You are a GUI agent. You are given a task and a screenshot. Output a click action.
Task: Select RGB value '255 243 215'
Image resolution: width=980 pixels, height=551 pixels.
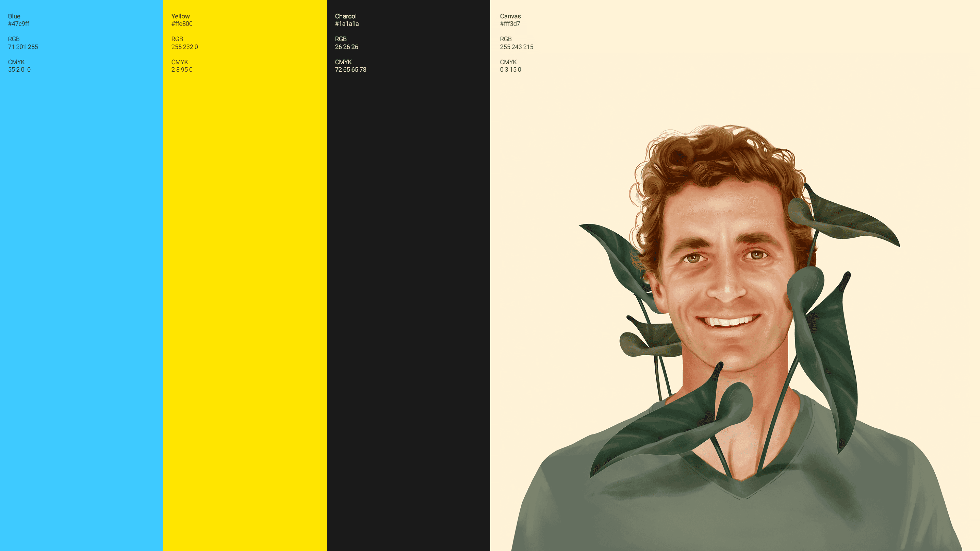(517, 47)
